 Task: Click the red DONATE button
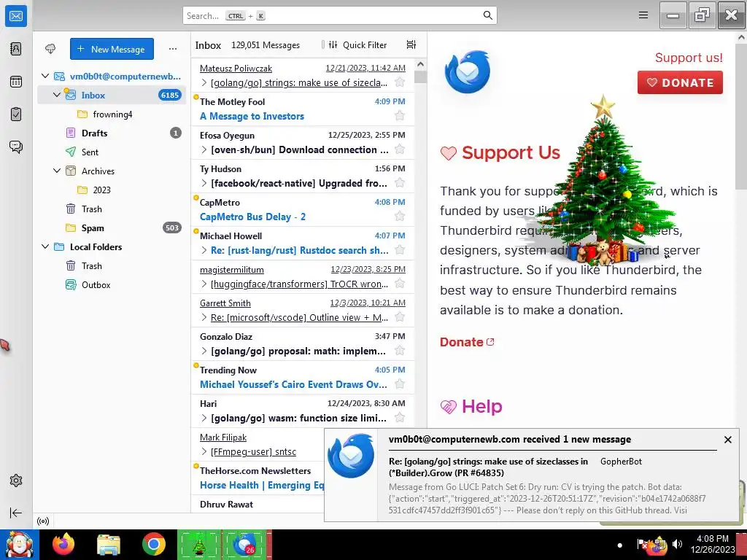pos(680,82)
